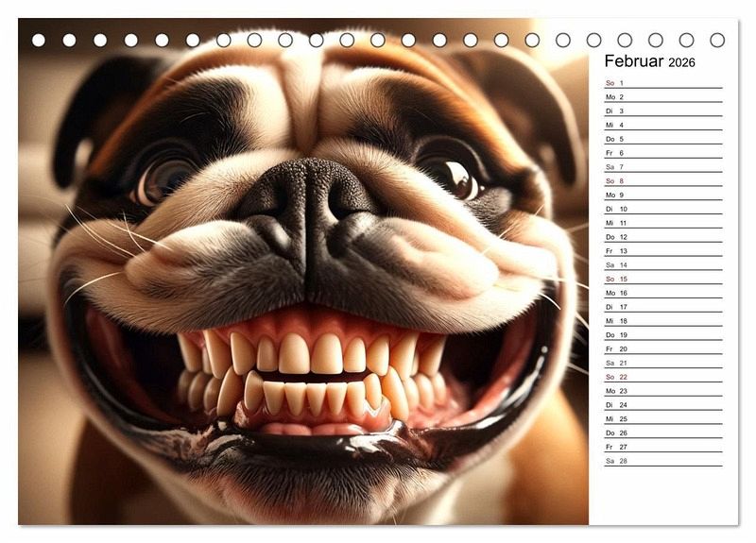The width and height of the screenshot is (756, 543).
Task: Select the row for So 1
Action: pyautogui.click(x=662, y=83)
